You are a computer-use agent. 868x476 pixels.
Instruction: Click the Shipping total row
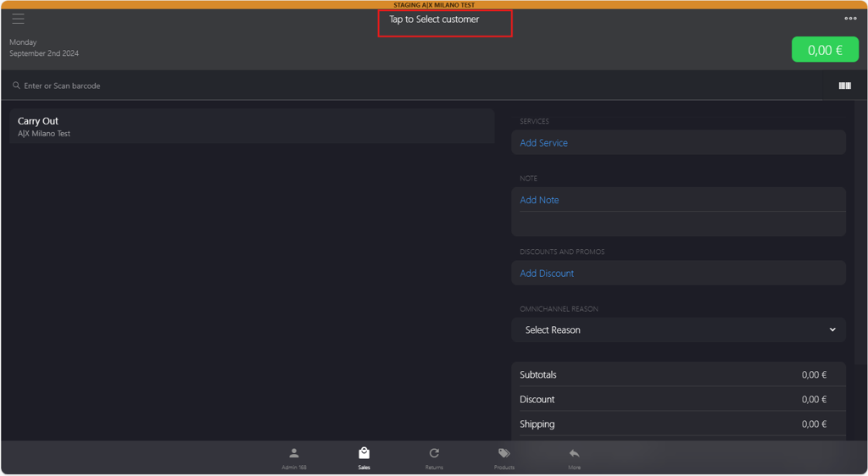click(678, 424)
